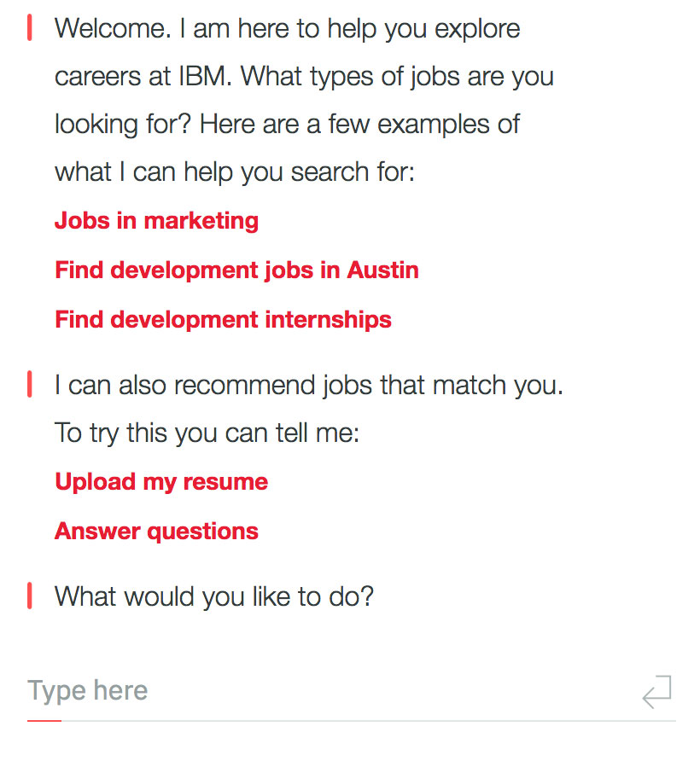This screenshot has width=700, height=773.
Task: Click the line starting with looking for
Action: (x=287, y=125)
